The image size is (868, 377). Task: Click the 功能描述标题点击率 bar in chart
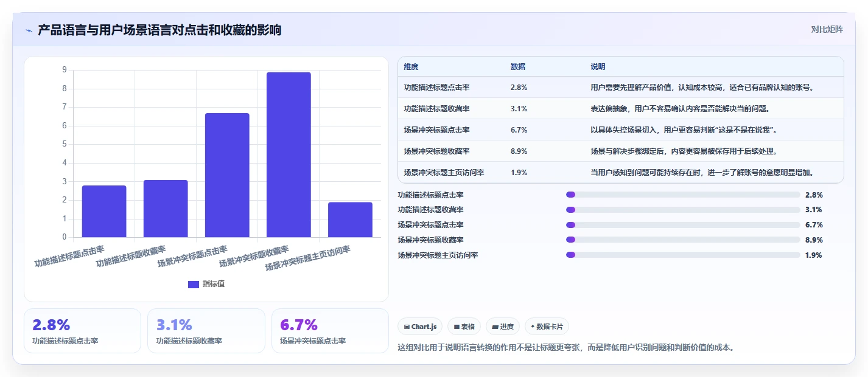[104, 211]
